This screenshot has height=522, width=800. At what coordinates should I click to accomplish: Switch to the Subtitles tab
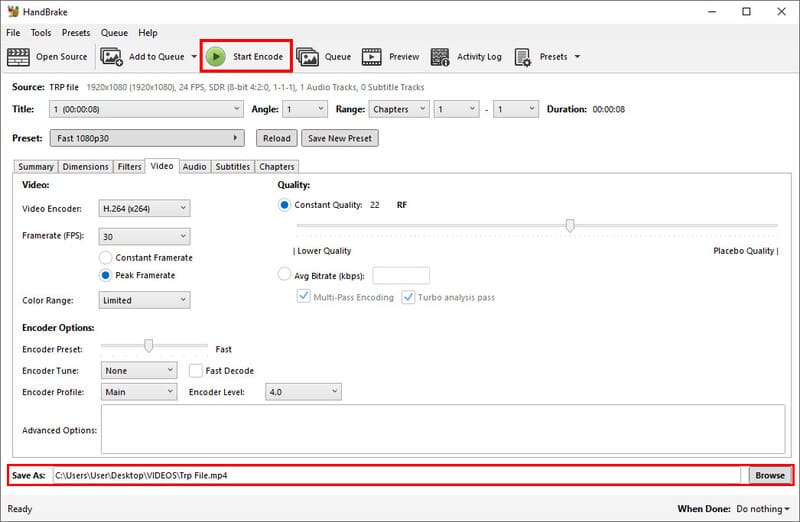pyautogui.click(x=233, y=167)
